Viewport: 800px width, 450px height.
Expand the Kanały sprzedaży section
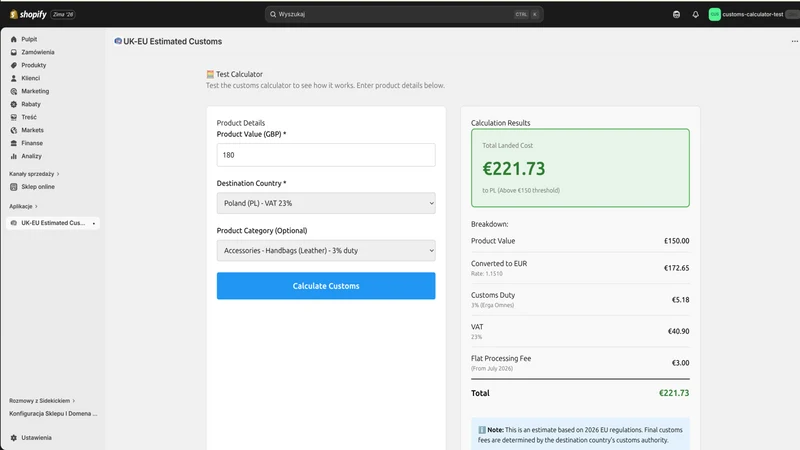coord(34,174)
